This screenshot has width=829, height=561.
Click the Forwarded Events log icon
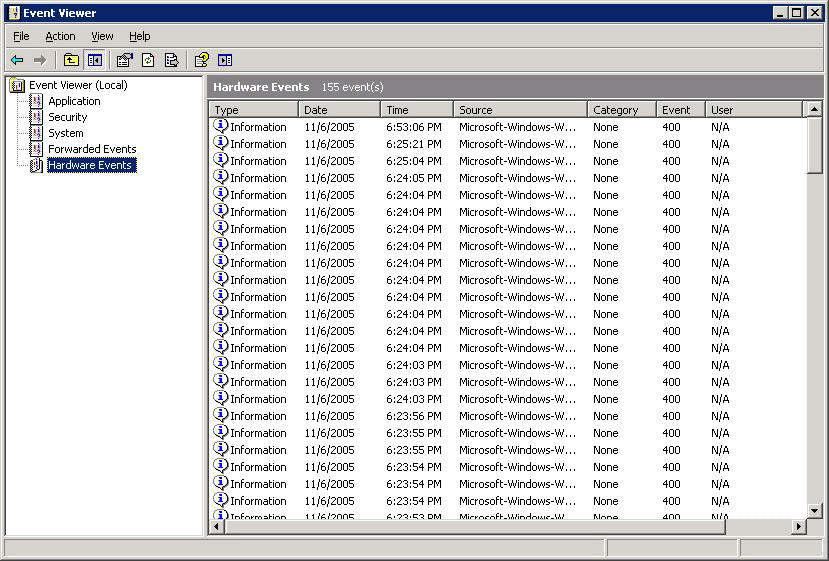pyautogui.click(x=36, y=149)
